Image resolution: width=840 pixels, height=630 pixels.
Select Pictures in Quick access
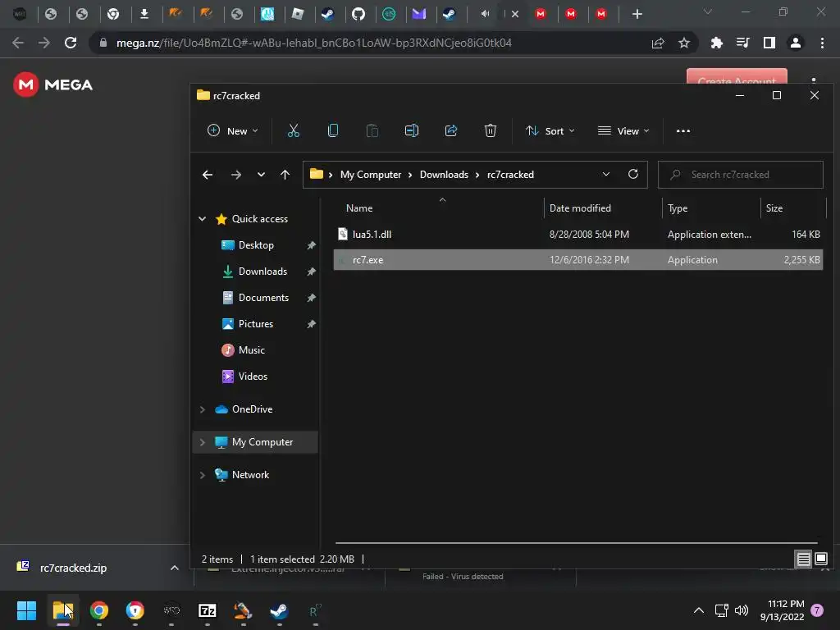pyautogui.click(x=256, y=323)
